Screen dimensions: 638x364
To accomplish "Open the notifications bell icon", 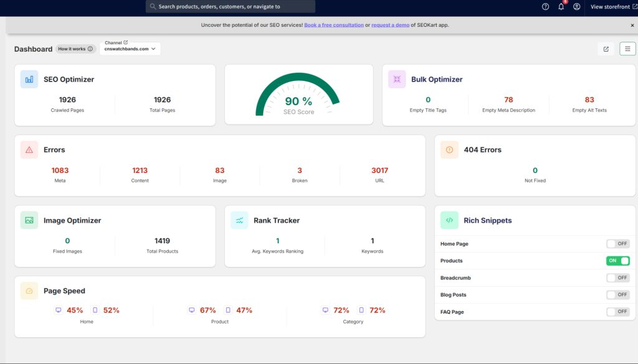I will tap(561, 7).
